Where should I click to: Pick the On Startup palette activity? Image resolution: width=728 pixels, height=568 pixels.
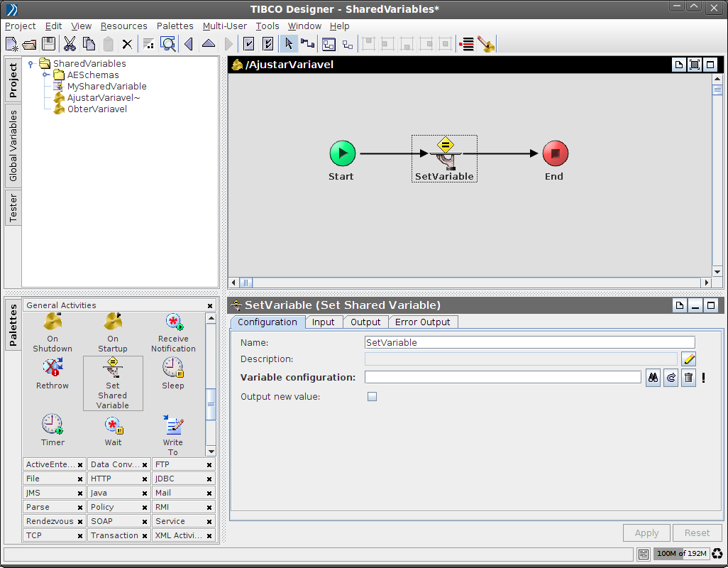pos(113,332)
